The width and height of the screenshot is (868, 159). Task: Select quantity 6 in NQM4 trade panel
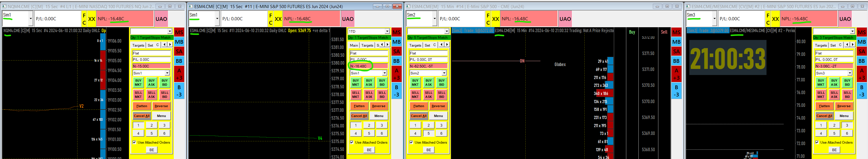point(165,133)
